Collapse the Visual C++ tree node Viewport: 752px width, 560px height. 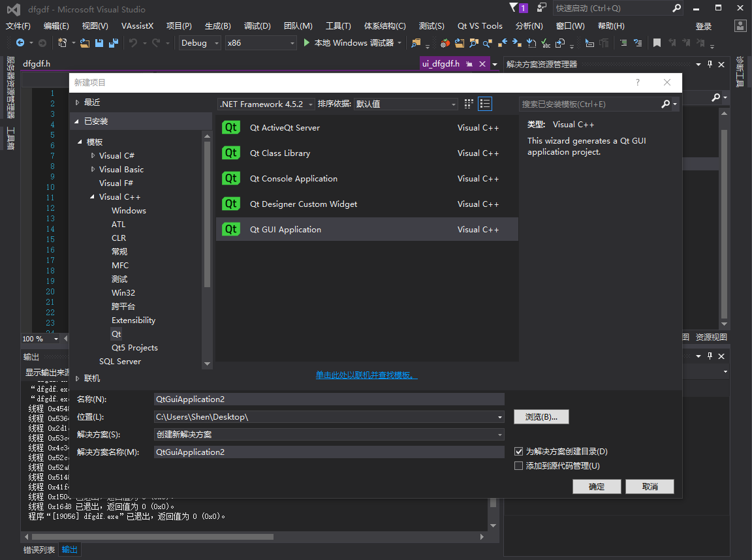[x=92, y=196]
